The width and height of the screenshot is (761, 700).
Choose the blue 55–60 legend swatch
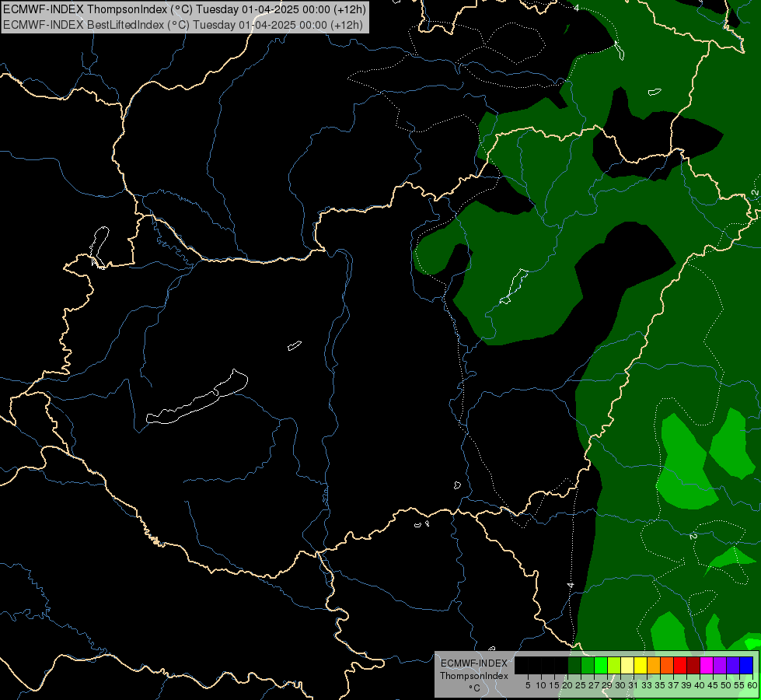(746, 665)
